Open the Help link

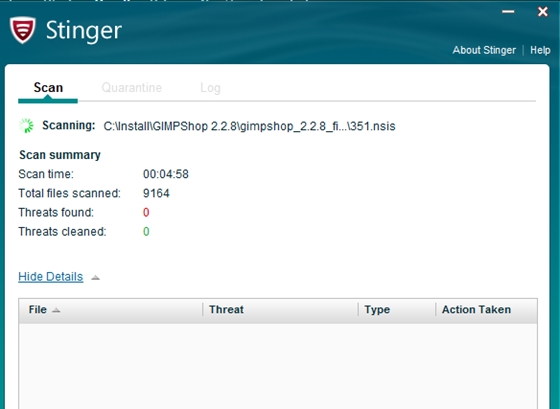540,50
